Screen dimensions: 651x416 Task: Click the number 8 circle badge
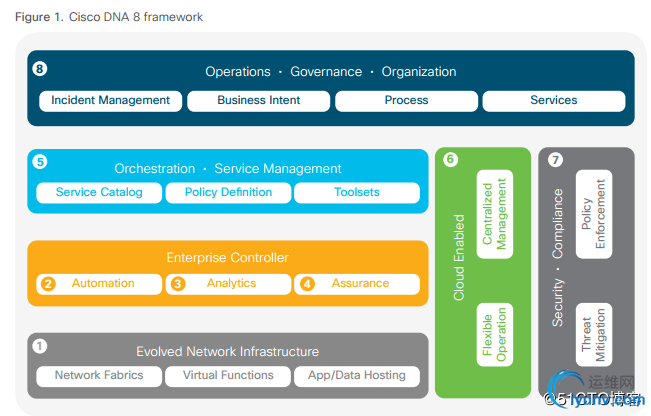click(x=40, y=69)
